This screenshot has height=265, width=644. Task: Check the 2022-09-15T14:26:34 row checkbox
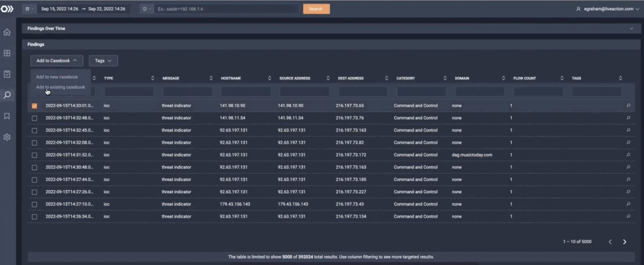(34, 217)
